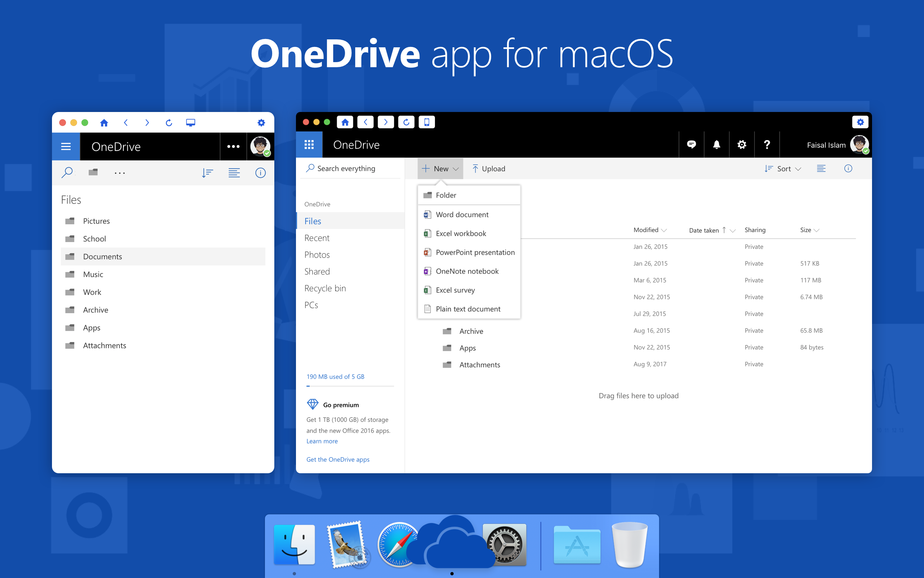Screen dimensions: 924x578
Task: Click search magnifier in small window
Action: click(67, 173)
